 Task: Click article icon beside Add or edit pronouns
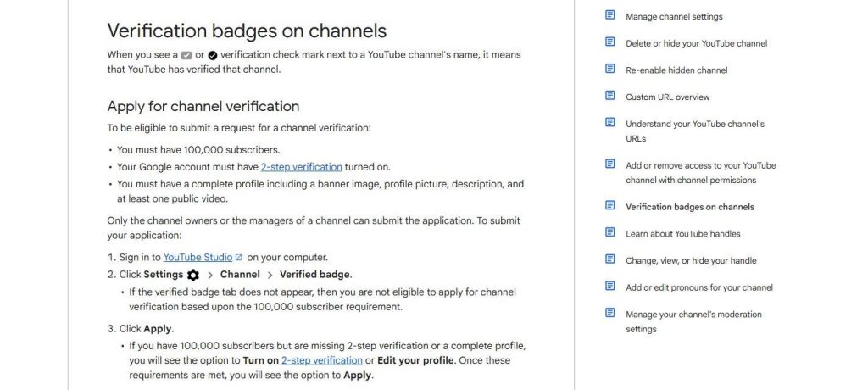(x=610, y=286)
